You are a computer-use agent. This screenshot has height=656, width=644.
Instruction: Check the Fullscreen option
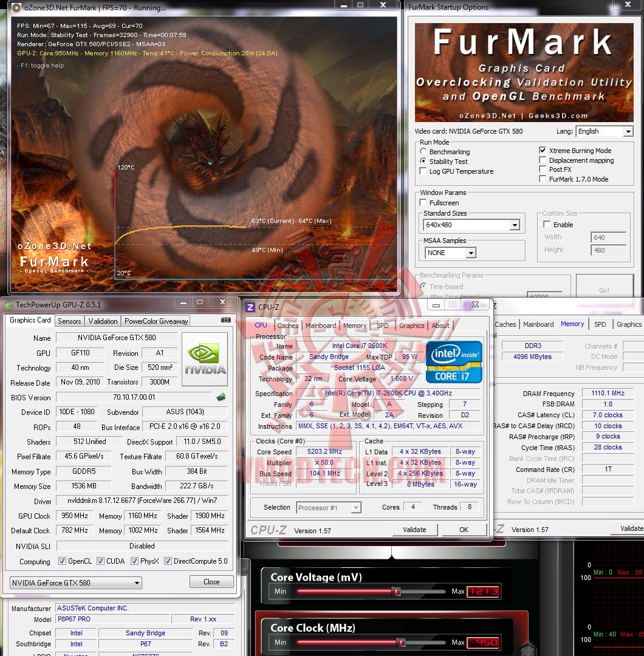coord(423,202)
